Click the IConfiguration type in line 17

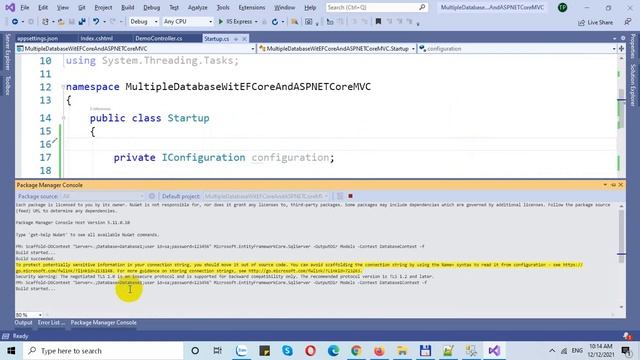[203, 158]
